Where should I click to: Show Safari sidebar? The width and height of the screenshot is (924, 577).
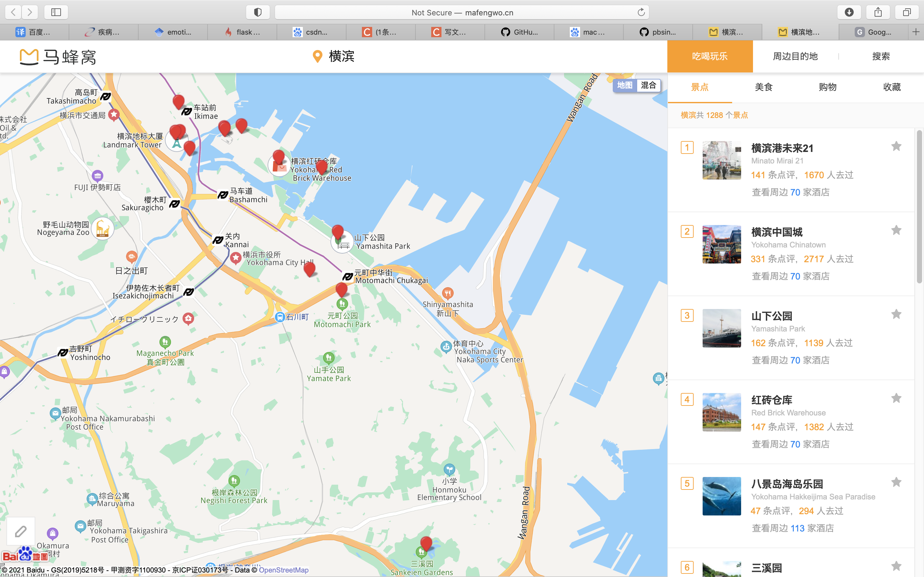(56, 12)
